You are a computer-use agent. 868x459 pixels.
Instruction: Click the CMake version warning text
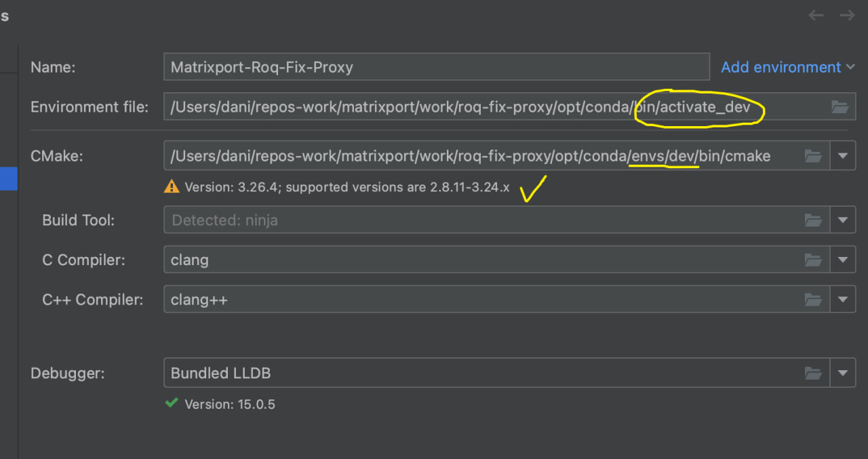click(347, 187)
